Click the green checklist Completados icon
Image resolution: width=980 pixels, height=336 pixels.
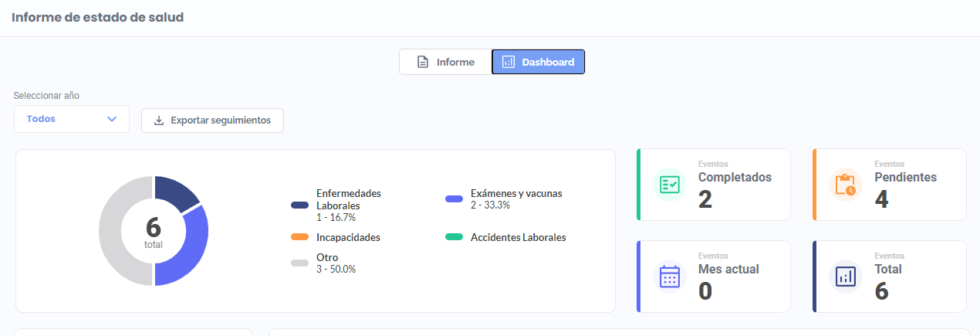click(670, 185)
